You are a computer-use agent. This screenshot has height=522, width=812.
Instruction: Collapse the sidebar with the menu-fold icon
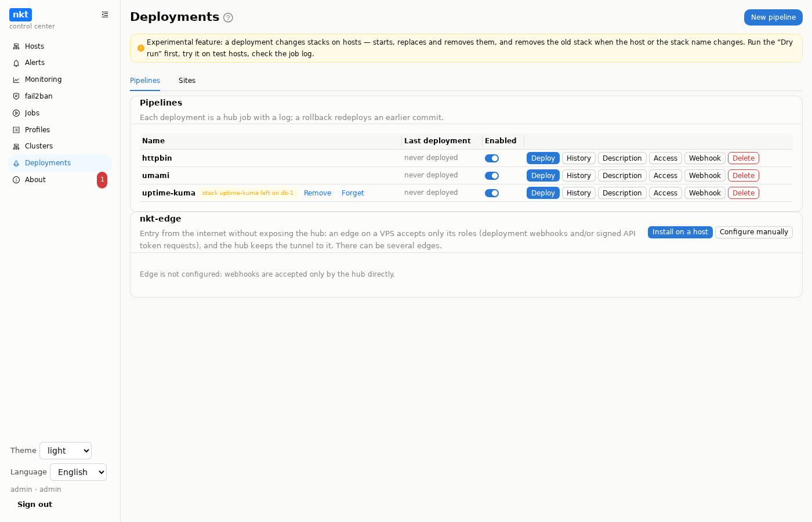(x=105, y=14)
